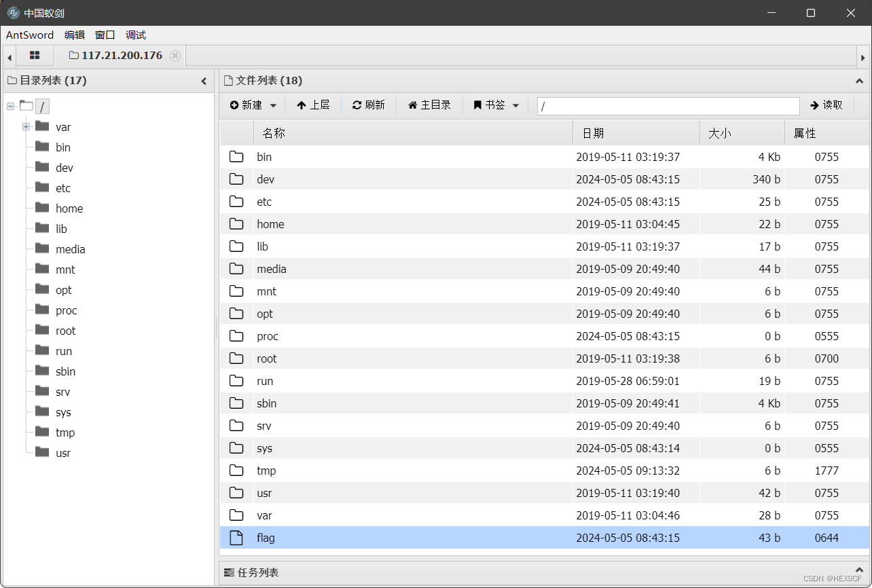The height and width of the screenshot is (588, 872).
Task: Open the 新建 dropdown menu
Action: pos(253,105)
